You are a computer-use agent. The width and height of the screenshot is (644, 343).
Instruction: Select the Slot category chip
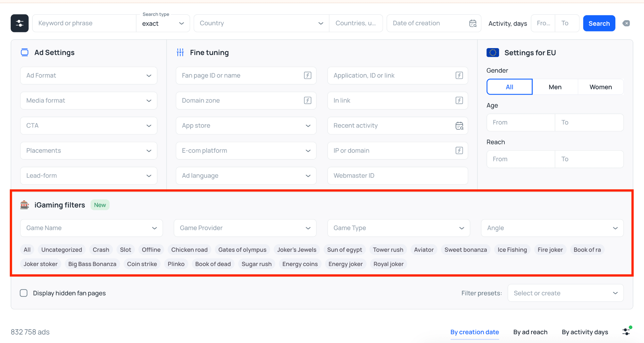pos(125,250)
